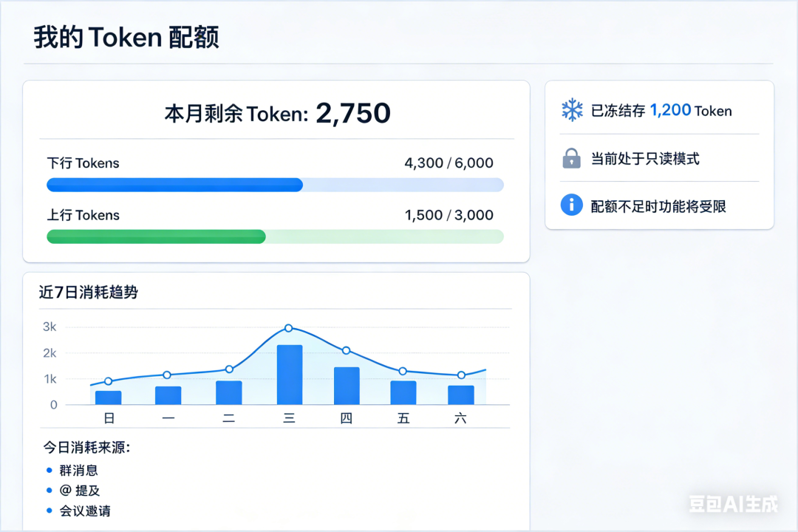Image resolution: width=798 pixels, height=532 pixels.
Task: Click the bar above 一 in the chart
Action: click(x=168, y=395)
